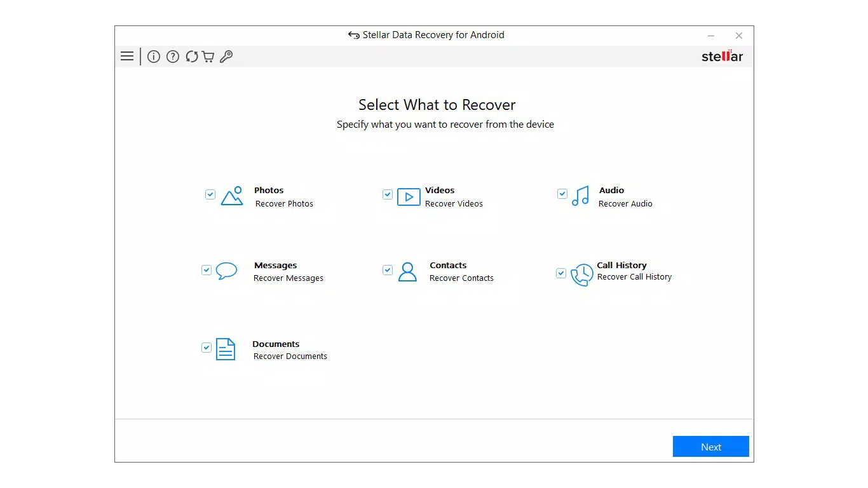Screen dimensions: 868x488
Task: Uncheck the Photos checkbox
Action: coord(210,194)
